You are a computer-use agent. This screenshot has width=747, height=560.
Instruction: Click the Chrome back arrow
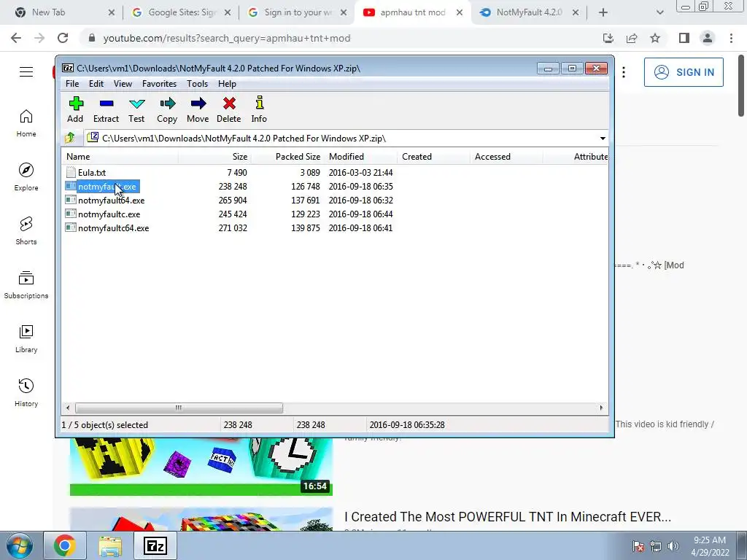[16, 38]
